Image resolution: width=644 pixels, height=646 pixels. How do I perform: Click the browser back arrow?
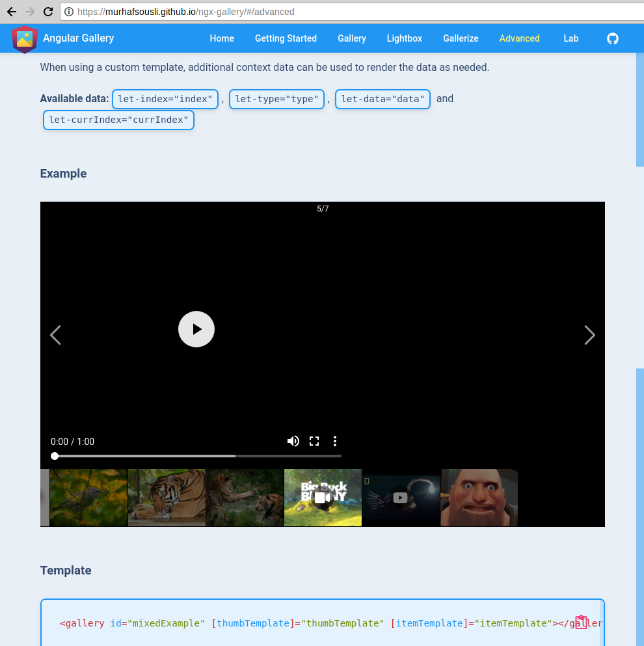[11, 11]
